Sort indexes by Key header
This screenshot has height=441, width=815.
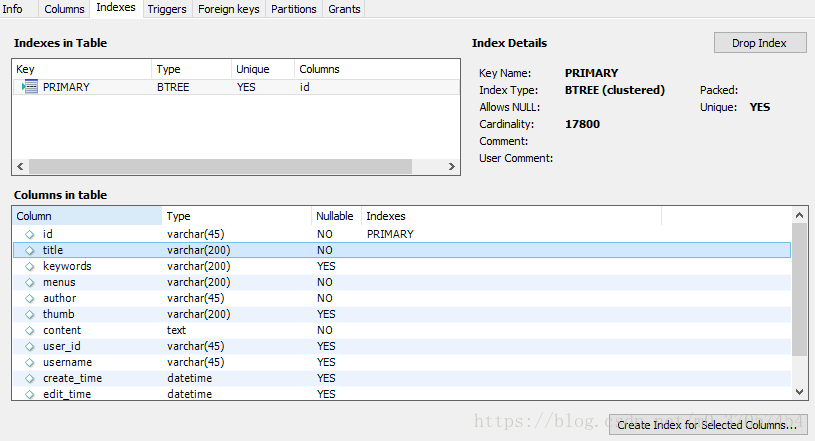(x=82, y=69)
